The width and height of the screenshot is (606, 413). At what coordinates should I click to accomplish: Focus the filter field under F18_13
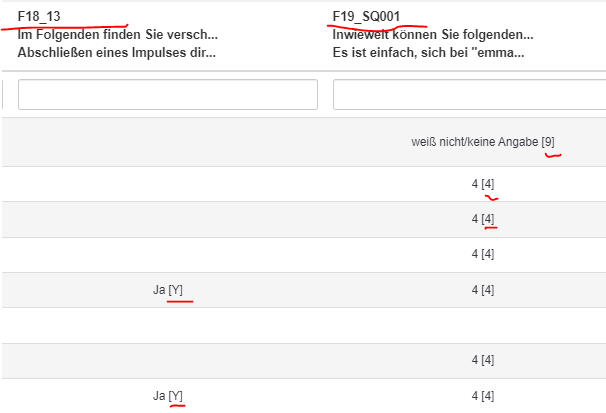pyautogui.click(x=168, y=95)
